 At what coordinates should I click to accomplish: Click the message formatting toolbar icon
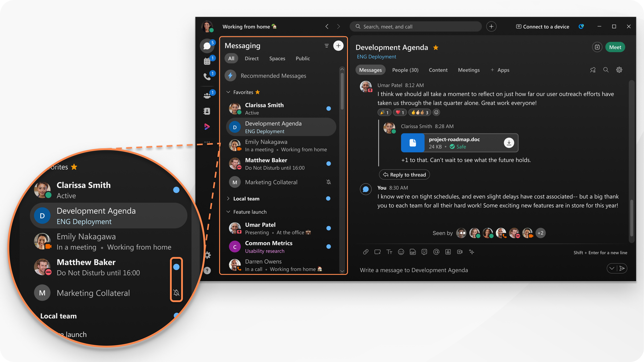pyautogui.click(x=388, y=252)
